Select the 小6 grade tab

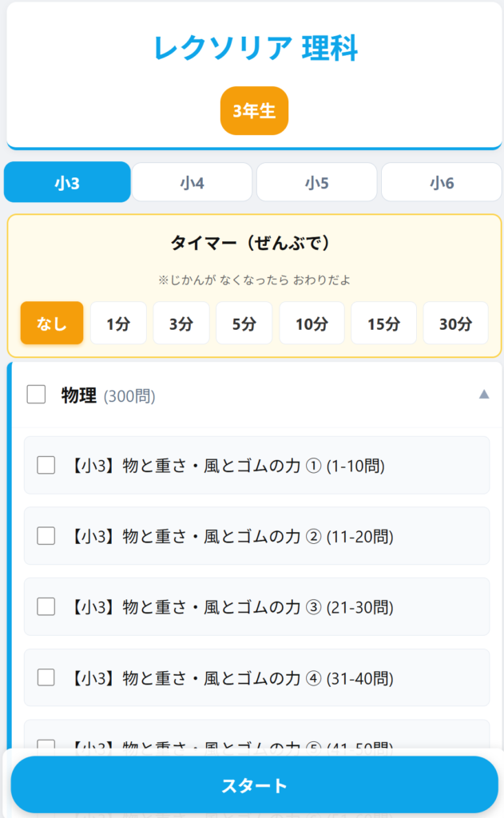click(x=441, y=183)
